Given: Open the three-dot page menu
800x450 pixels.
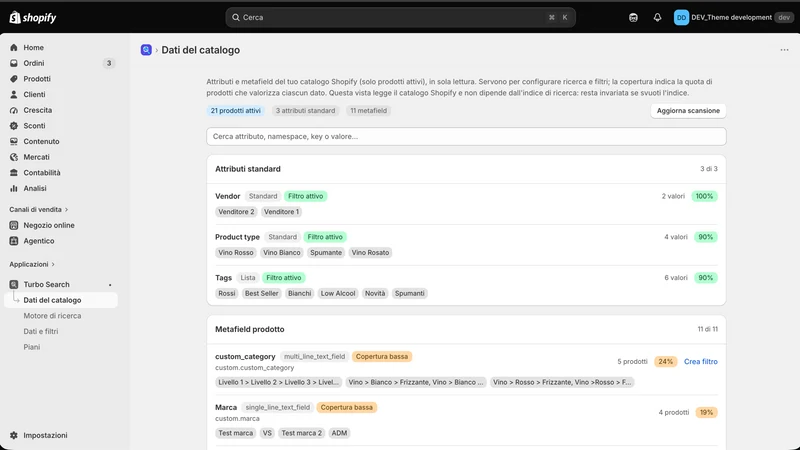Looking at the screenshot, I should [784, 50].
